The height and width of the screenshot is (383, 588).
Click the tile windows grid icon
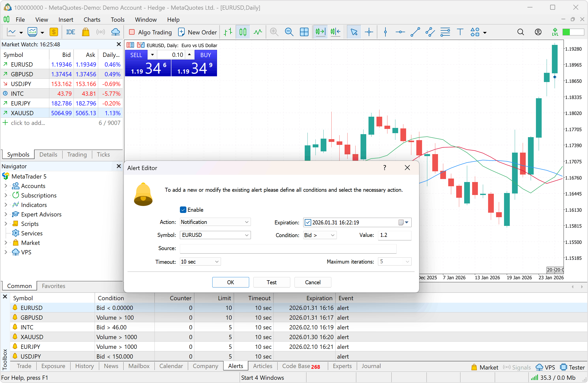tap(304, 32)
